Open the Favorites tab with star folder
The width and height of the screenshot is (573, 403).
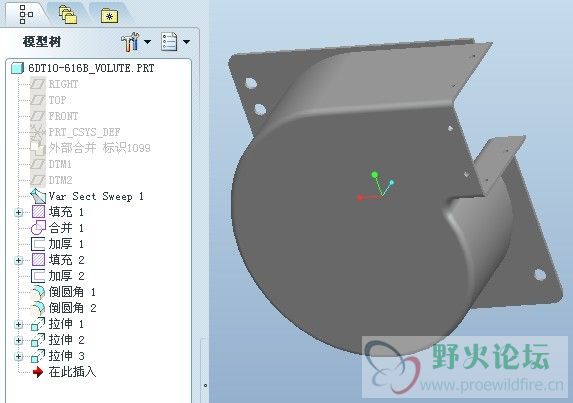pos(109,16)
